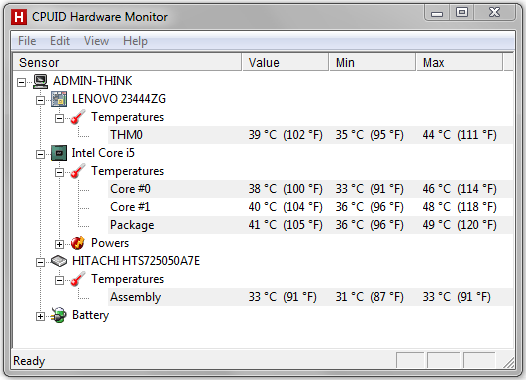The width and height of the screenshot is (526, 380).
Task: Collapse the HITACHI HTS725050A7E node
Action: coord(40,262)
